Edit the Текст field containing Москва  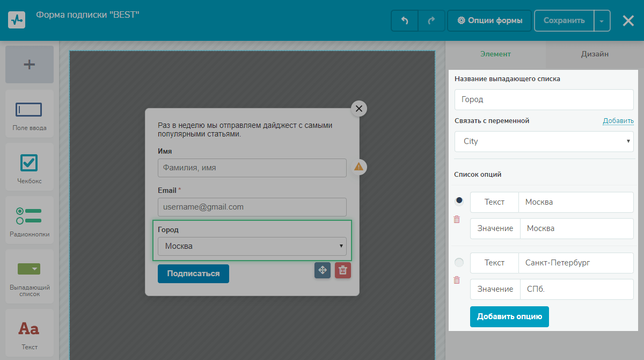[576, 202]
